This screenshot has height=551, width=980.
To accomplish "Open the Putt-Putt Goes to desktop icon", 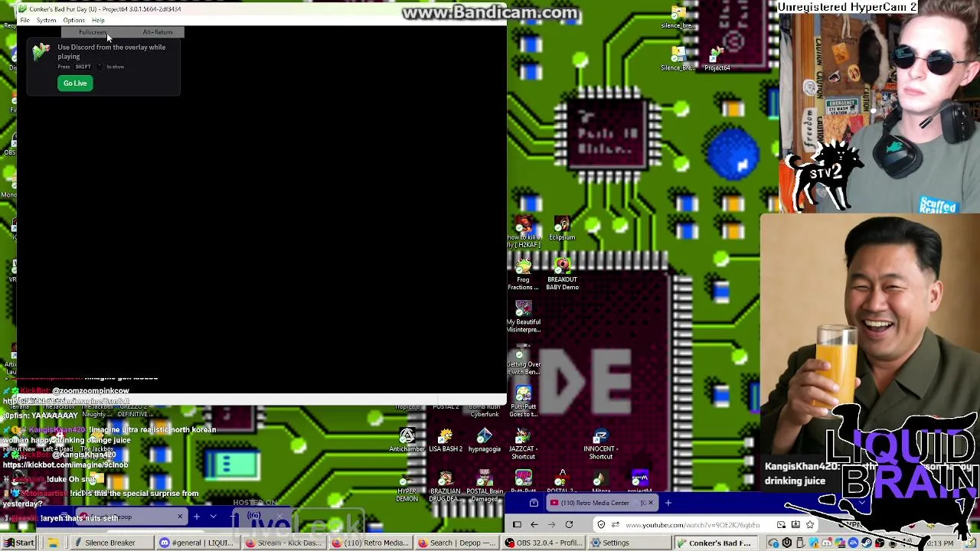I will tap(523, 402).
